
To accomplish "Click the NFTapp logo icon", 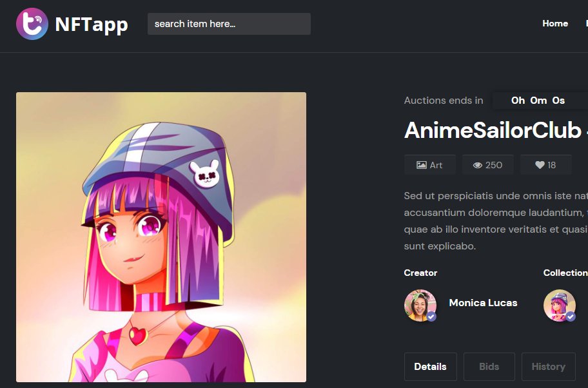I will [x=32, y=24].
